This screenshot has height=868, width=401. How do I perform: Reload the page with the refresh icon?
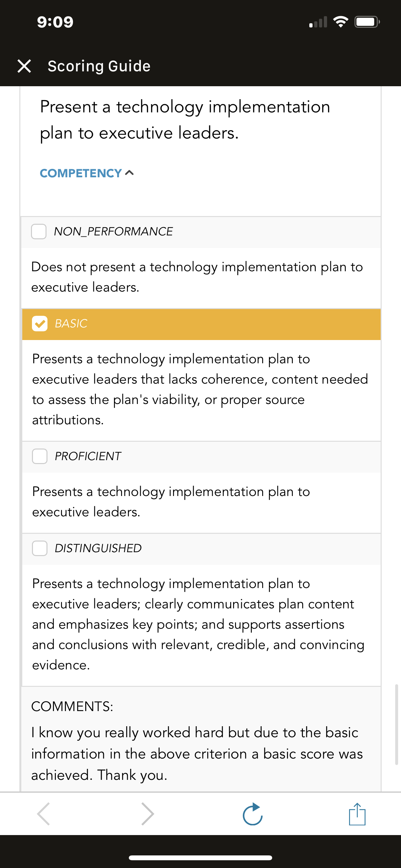[x=253, y=814]
